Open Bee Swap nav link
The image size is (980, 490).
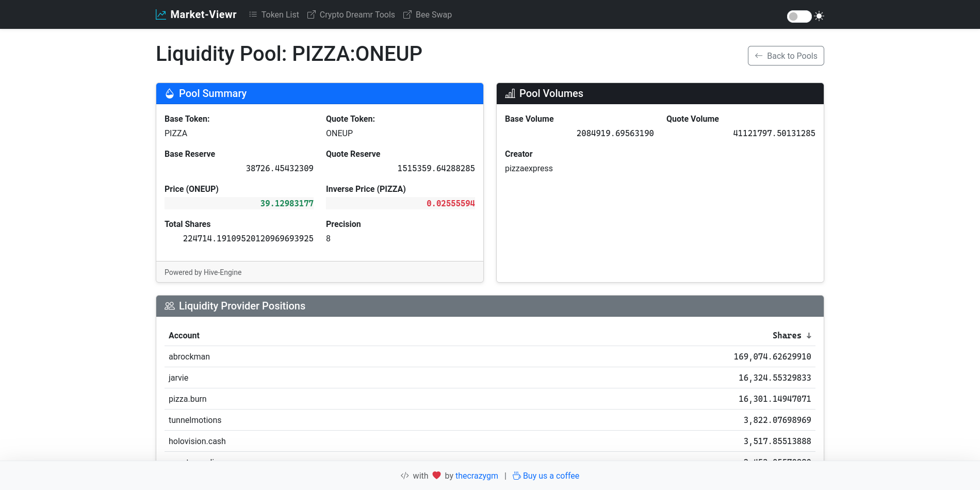click(428, 14)
